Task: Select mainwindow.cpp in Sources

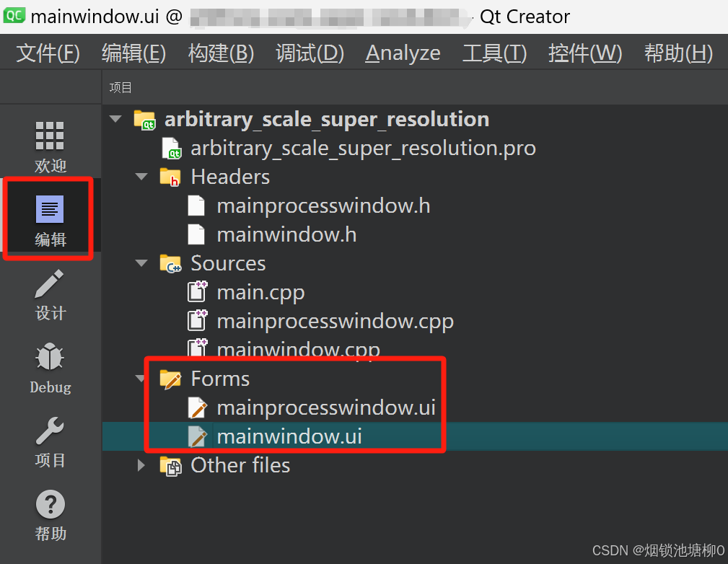Action: click(299, 349)
